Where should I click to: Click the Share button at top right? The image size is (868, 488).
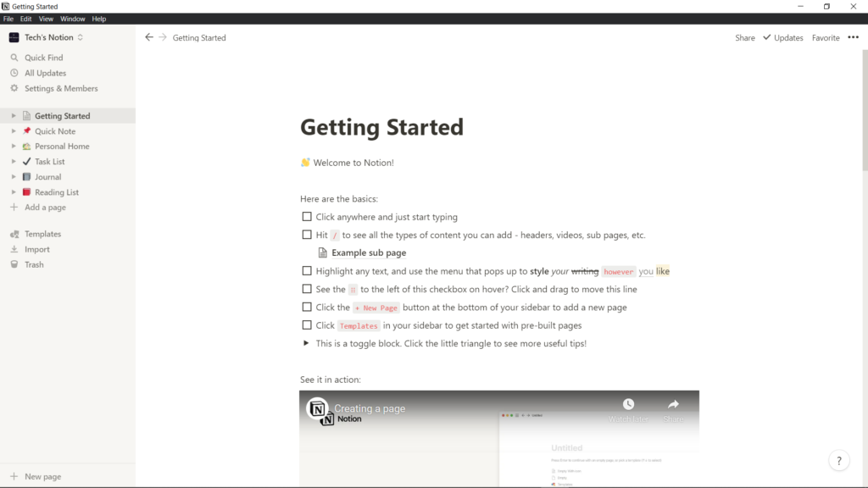(x=744, y=37)
